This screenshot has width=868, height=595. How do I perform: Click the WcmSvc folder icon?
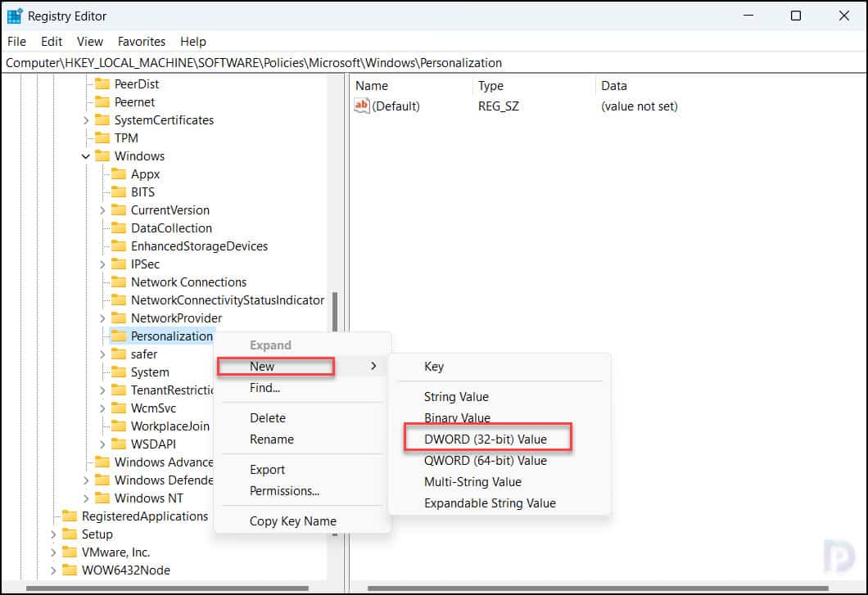[x=119, y=408]
